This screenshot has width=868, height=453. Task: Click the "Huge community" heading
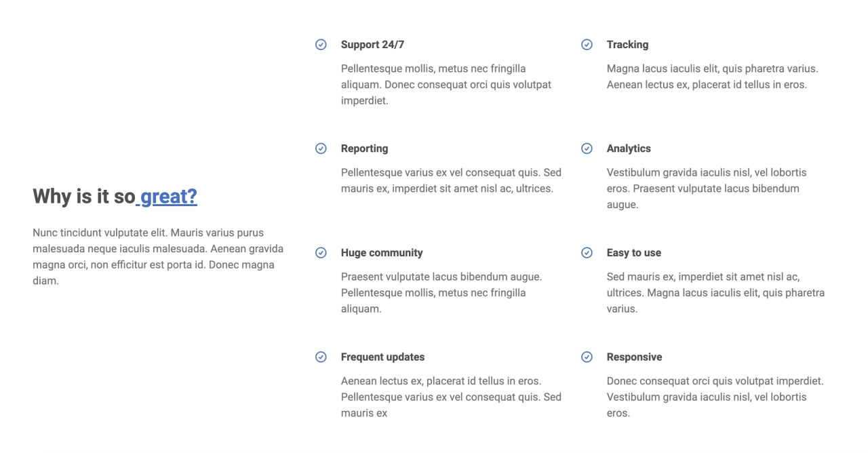pos(382,253)
